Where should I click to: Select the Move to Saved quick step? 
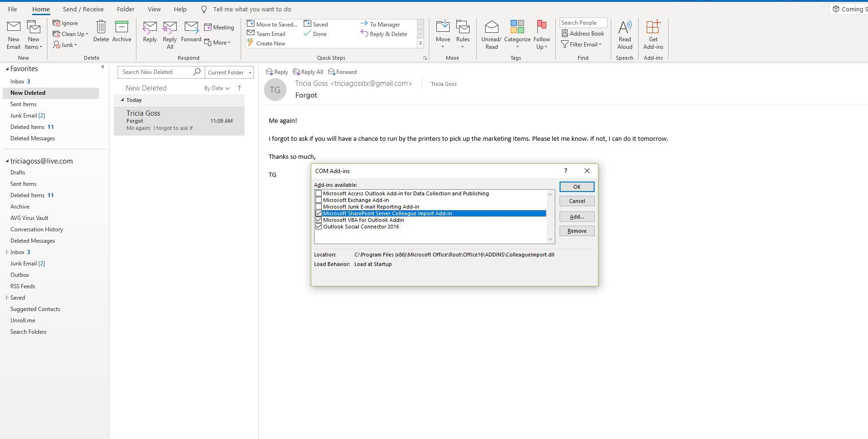pyautogui.click(x=272, y=24)
